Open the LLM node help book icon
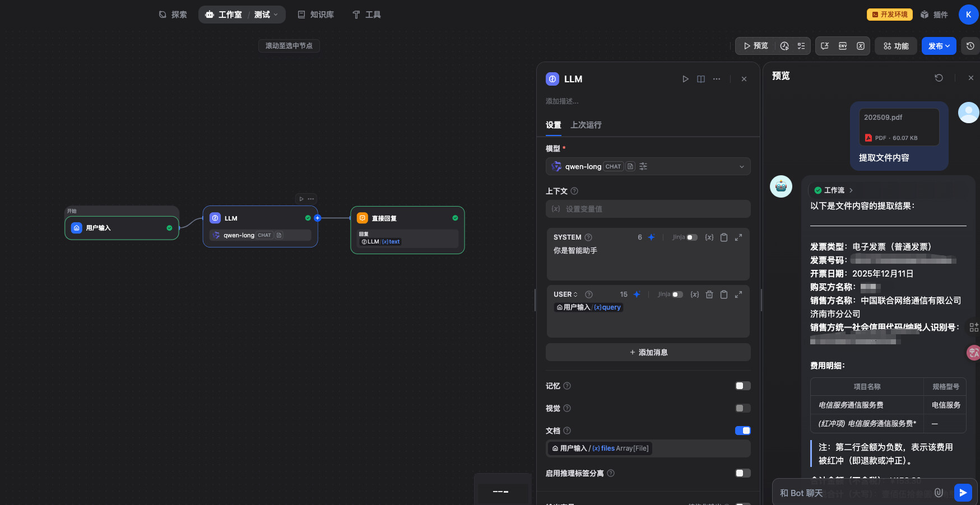The height and width of the screenshot is (505, 980). pos(701,79)
